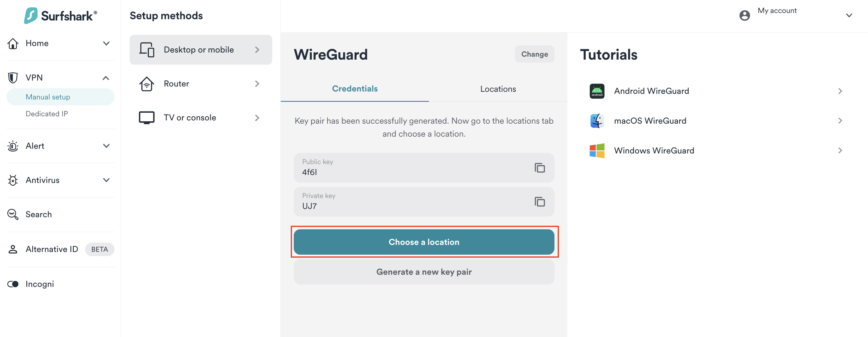Expand the Home sidebar section
Screen dimensions: 868x337
click(106, 43)
